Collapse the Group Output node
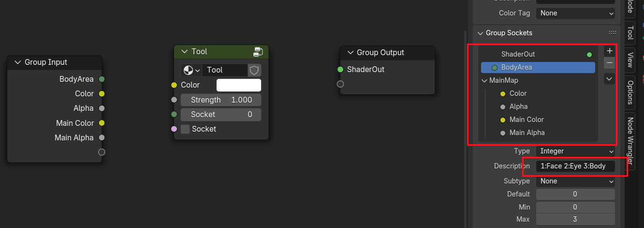This screenshot has height=228, width=644. 351,53
